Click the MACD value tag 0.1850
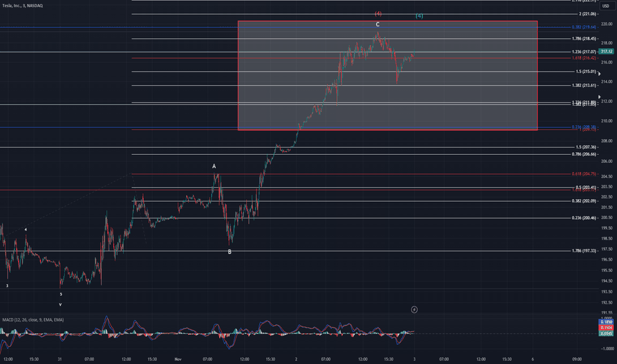 (x=606, y=322)
